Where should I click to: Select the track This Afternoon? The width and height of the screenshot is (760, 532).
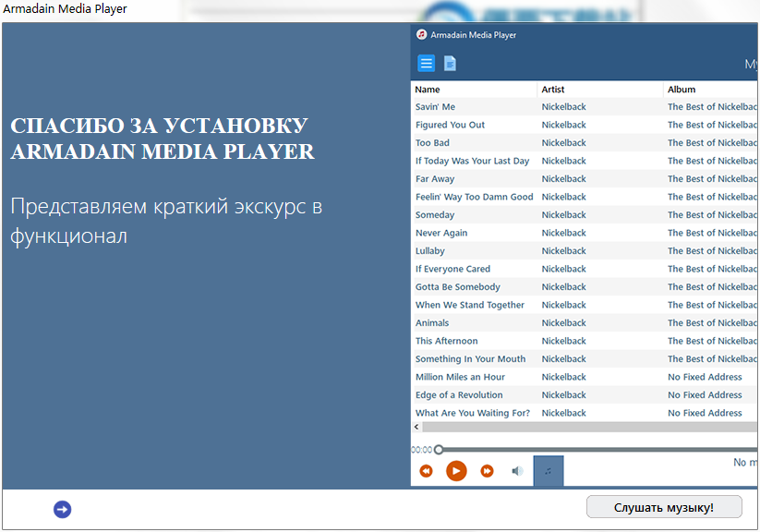point(446,341)
